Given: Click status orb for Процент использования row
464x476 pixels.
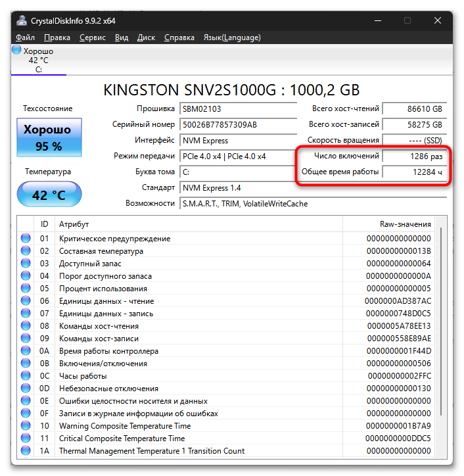Looking at the screenshot, I should tap(26, 288).
